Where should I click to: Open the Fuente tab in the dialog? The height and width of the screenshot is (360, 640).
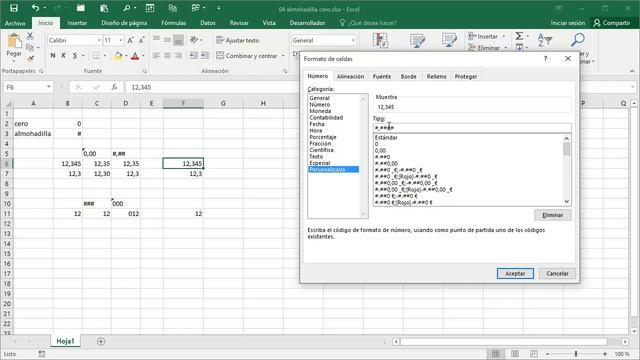pyautogui.click(x=382, y=76)
